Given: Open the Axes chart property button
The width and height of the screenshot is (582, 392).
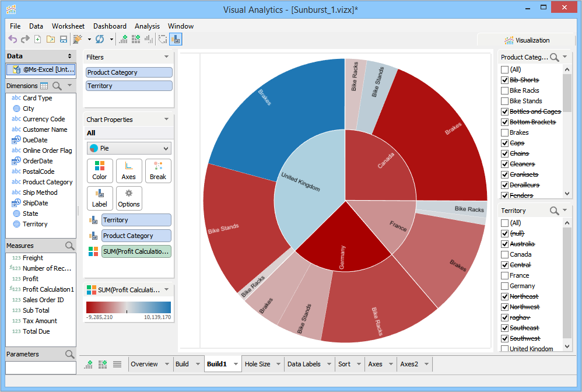Looking at the screenshot, I should click(129, 171).
